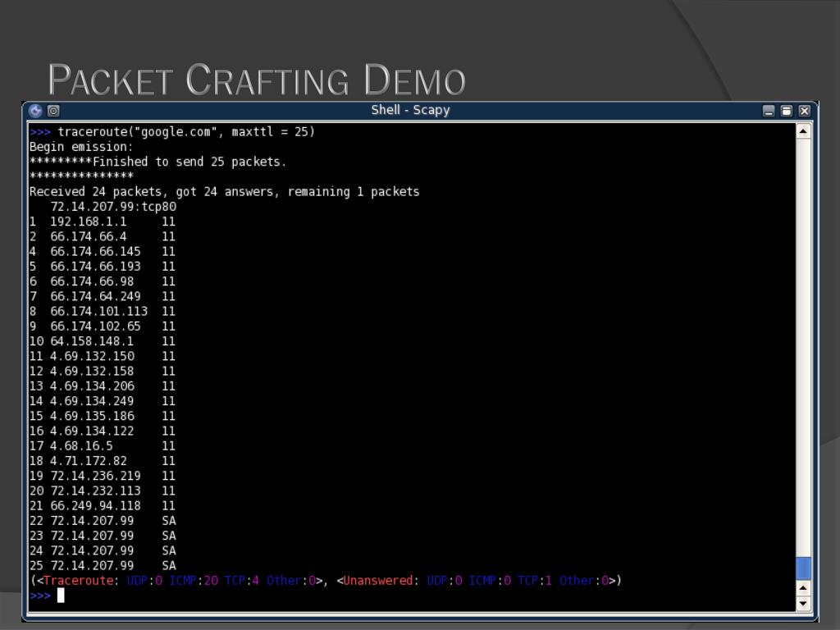Click hop 19 address 72.14.236.219

[x=95, y=477]
